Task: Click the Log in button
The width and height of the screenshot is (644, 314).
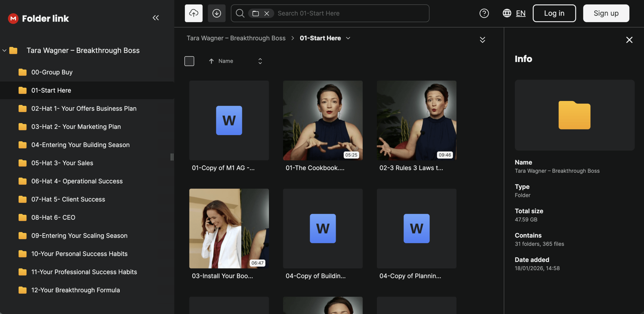Action: tap(554, 13)
